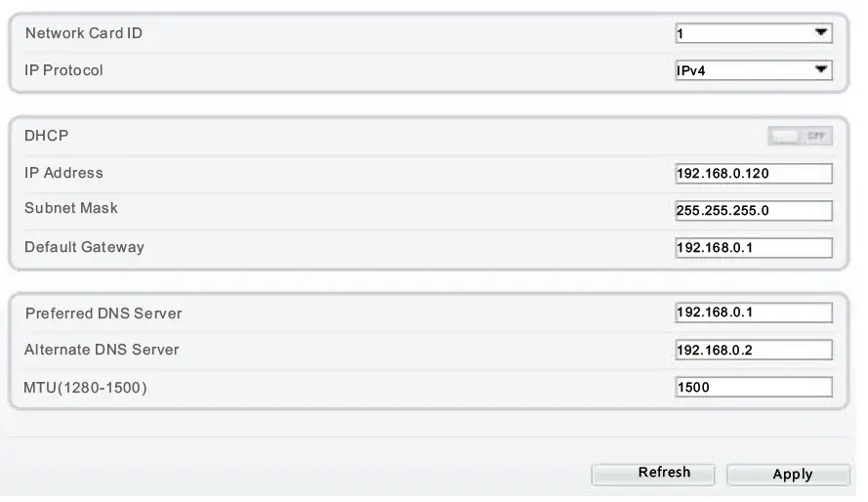Viewport: 868px width, 502px height.
Task: Toggle the DHCP switch on
Action: [x=801, y=137]
